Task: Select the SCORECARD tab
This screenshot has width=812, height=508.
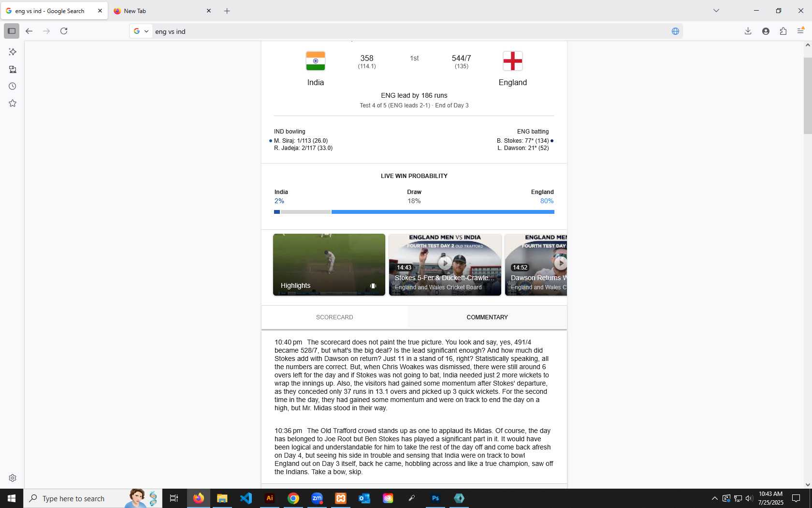Action: click(334, 317)
